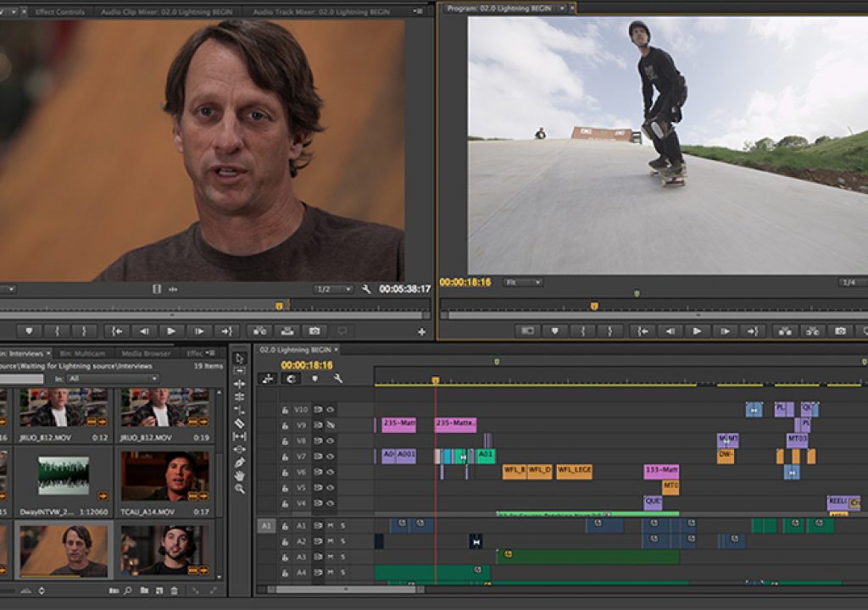
Task: Open Source monitor button editor plus
Action: click(x=422, y=331)
